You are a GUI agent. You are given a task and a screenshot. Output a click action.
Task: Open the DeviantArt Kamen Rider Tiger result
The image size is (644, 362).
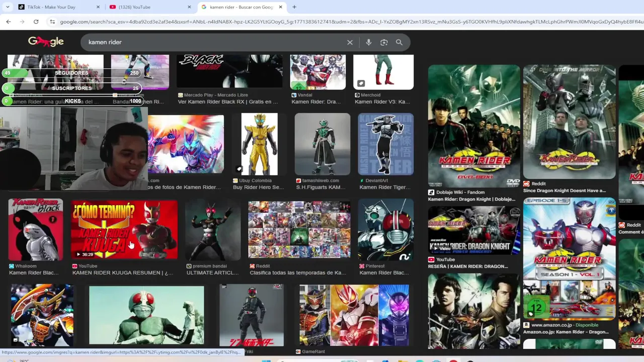tap(384, 184)
